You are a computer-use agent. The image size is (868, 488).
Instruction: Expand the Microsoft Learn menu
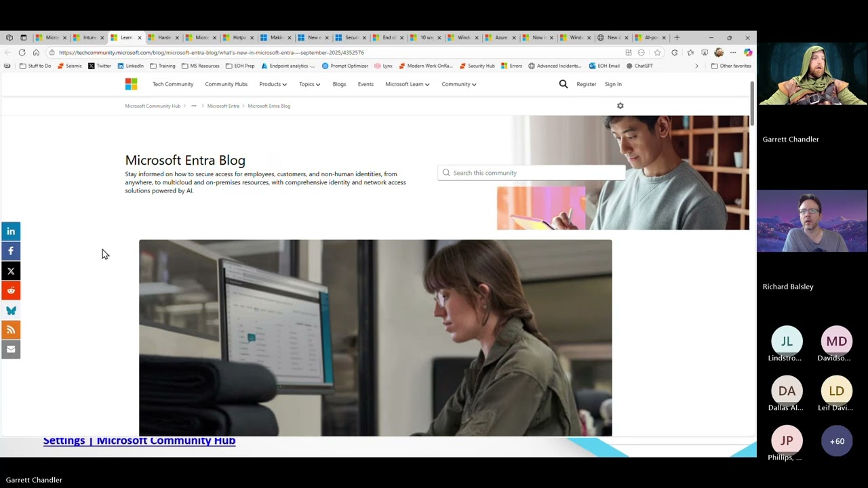tap(407, 84)
